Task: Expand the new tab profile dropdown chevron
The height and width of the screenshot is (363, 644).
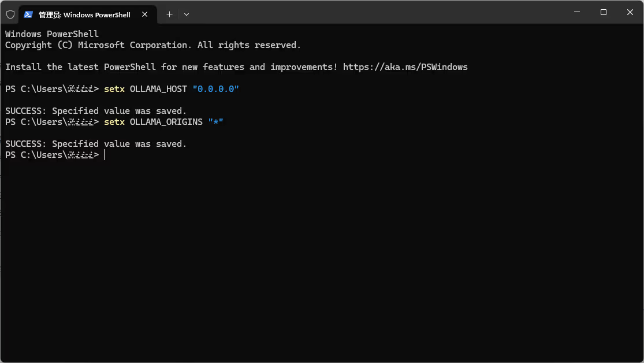Action: tap(187, 14)
